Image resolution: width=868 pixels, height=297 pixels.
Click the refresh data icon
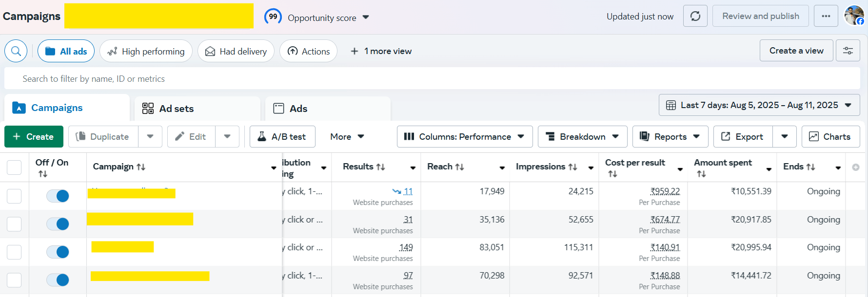(x=695, y=16)
